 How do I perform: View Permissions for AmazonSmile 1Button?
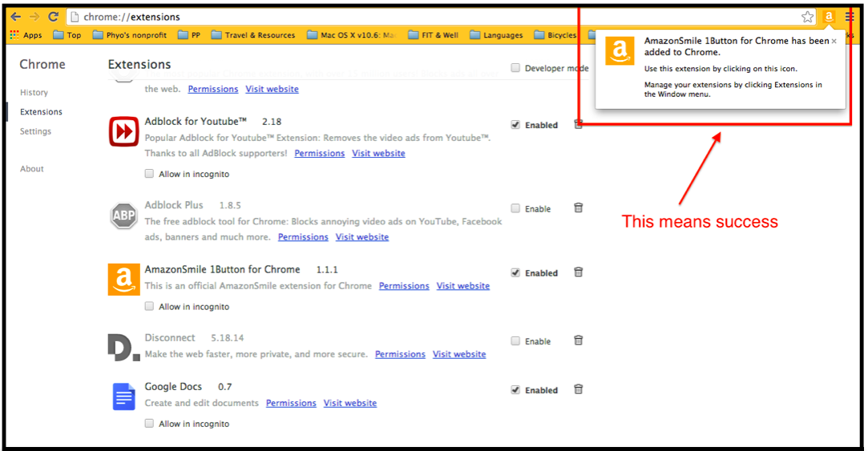[x=404, y=286]
